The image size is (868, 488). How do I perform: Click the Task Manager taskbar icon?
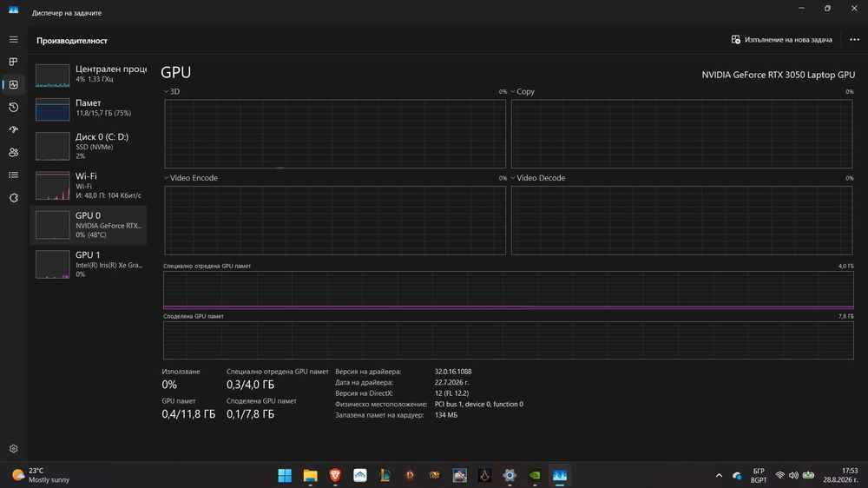click(560, 475)
